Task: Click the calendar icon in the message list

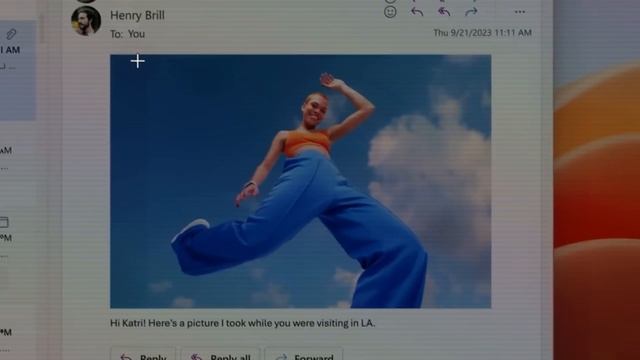Action: tap(4, 222)
